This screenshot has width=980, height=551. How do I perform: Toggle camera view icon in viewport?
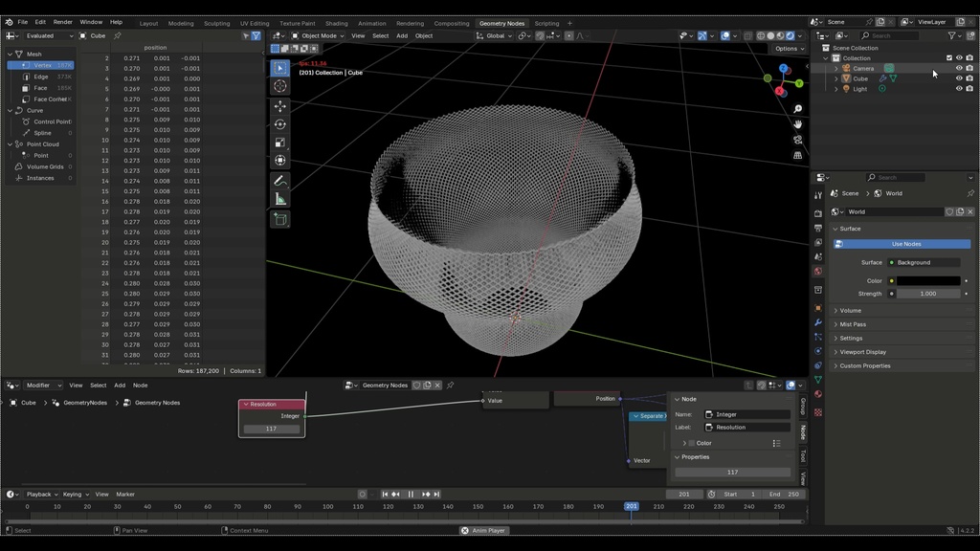(797, 140)
